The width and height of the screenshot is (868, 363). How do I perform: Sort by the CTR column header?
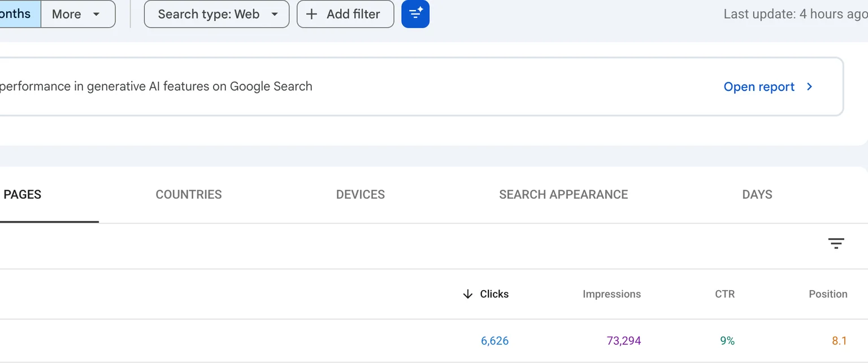[724, 294]
